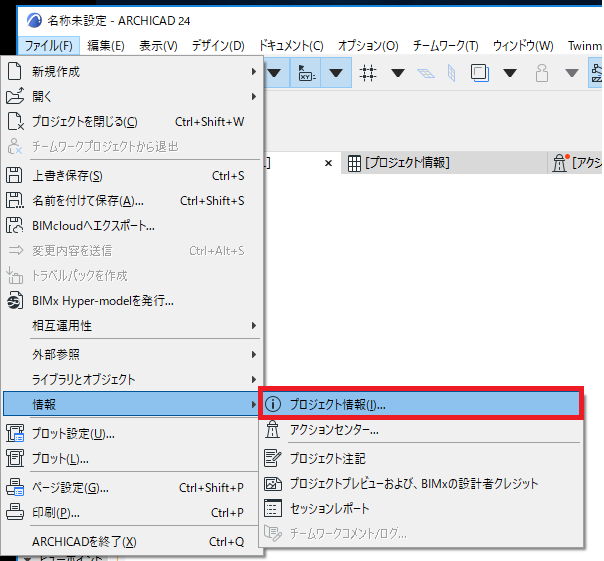The width and height of the screenshot is (604, 561).
Task: Choose ARCHICADを終了(X) to quit
Action: coord(132,542)
